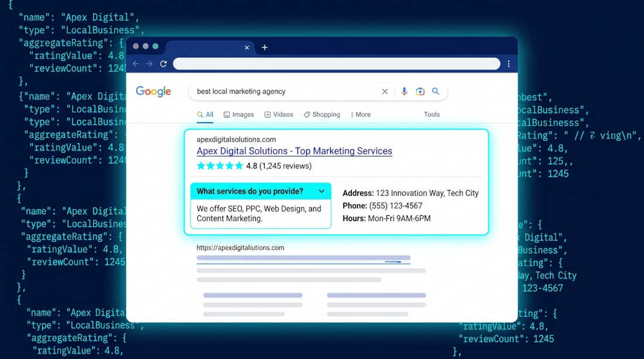Switch to the Videos tab
The image size is (644, 359).
pyautogui.click(x=279, y=115)
